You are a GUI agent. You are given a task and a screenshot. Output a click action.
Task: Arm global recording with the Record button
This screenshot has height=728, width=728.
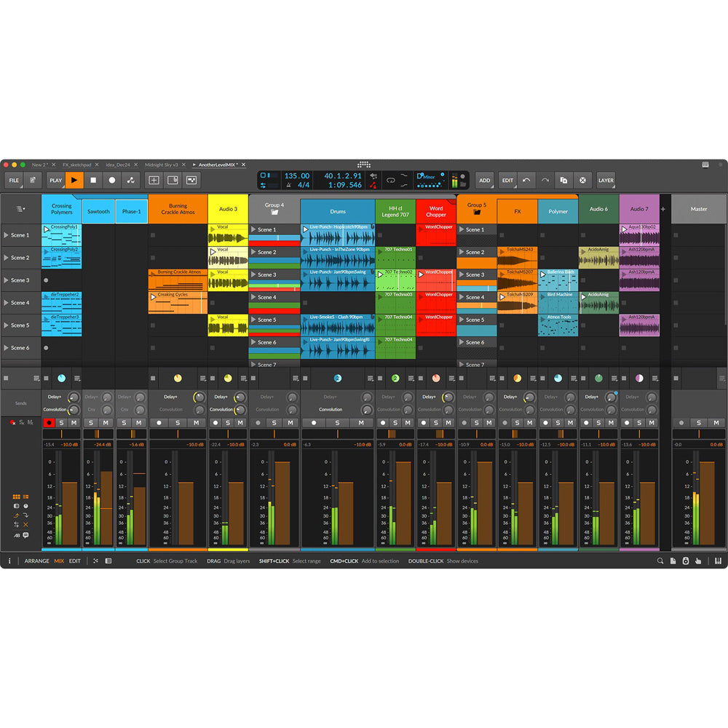112,180
